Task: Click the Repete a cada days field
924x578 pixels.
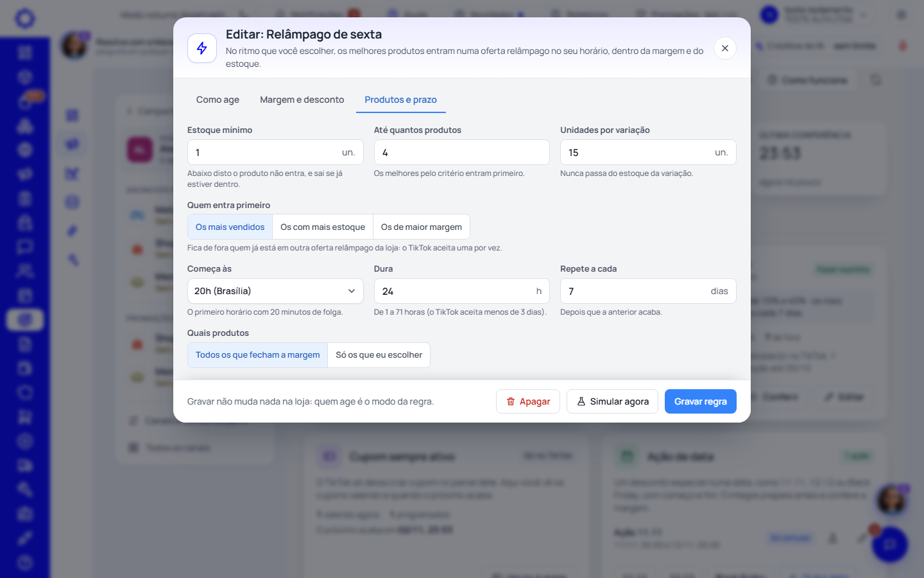Action: point(648,291)
